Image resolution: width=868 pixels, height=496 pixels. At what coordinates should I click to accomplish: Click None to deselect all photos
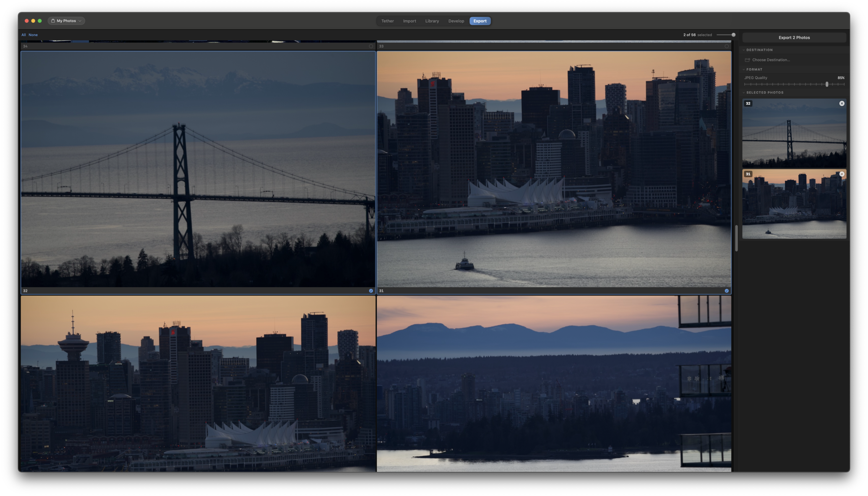tap(33, 35)
